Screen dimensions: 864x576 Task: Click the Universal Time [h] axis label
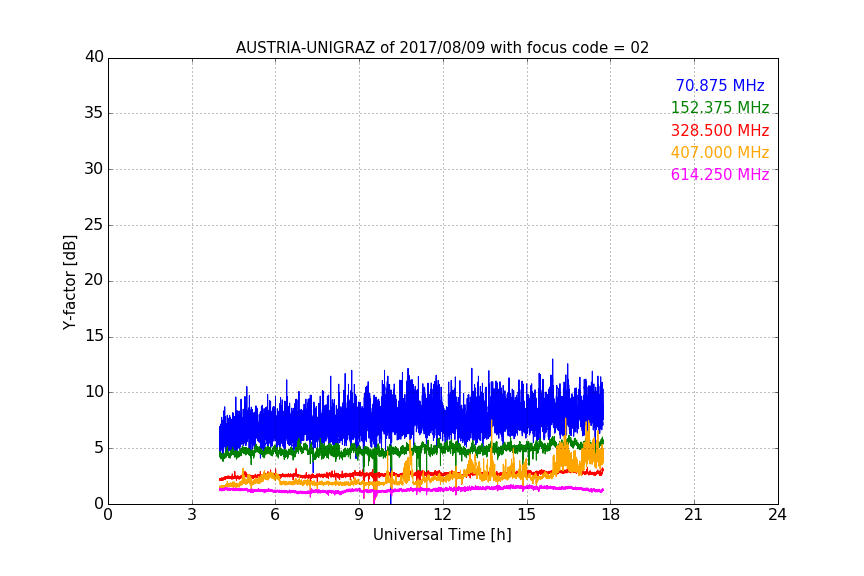tap(442, 535)
